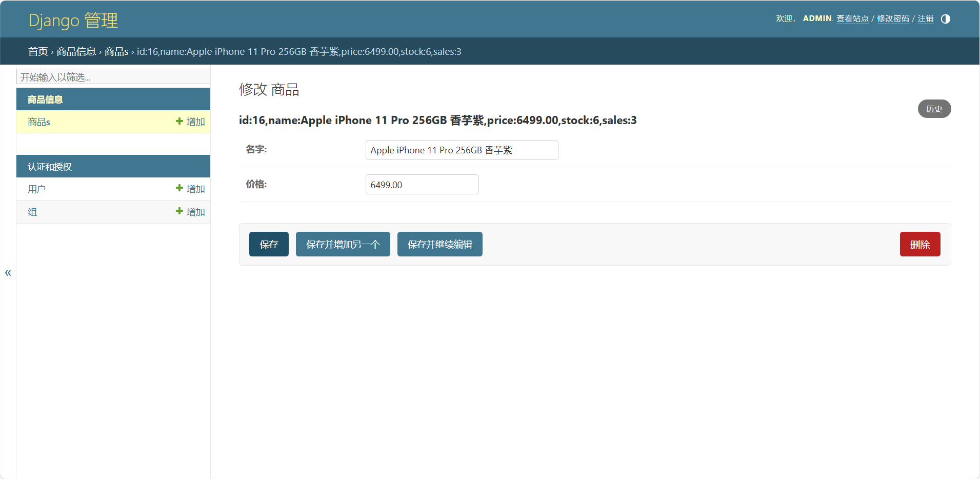Open the 修改密码 link
Screen dimensions: 980x479
coord(893,18)
